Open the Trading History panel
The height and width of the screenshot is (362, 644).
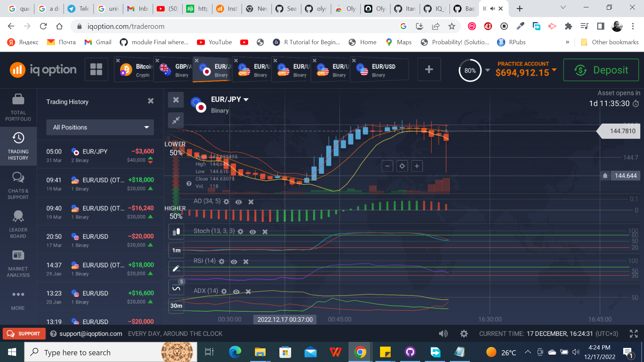pos(18,146)
